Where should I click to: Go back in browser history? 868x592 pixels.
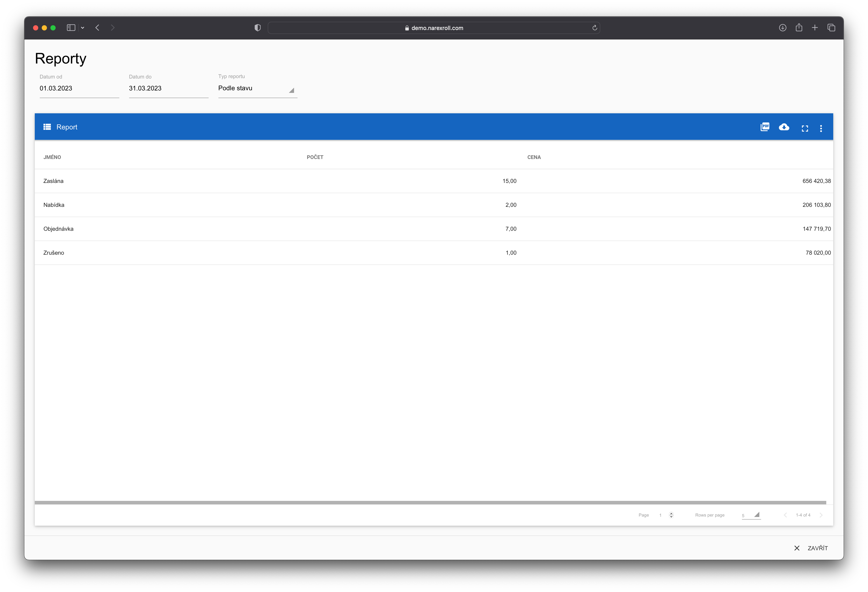(x=97, y=28)
